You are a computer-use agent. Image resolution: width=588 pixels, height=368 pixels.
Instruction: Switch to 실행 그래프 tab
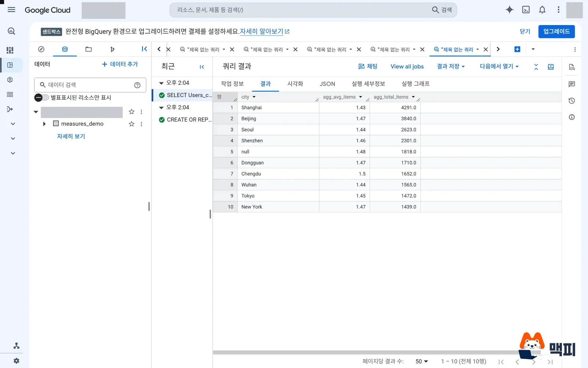416,84
